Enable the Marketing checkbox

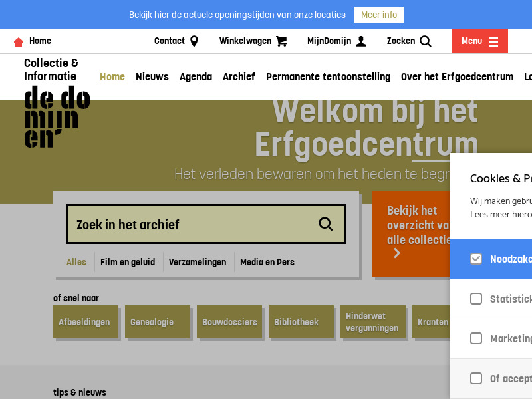[476, 338]
